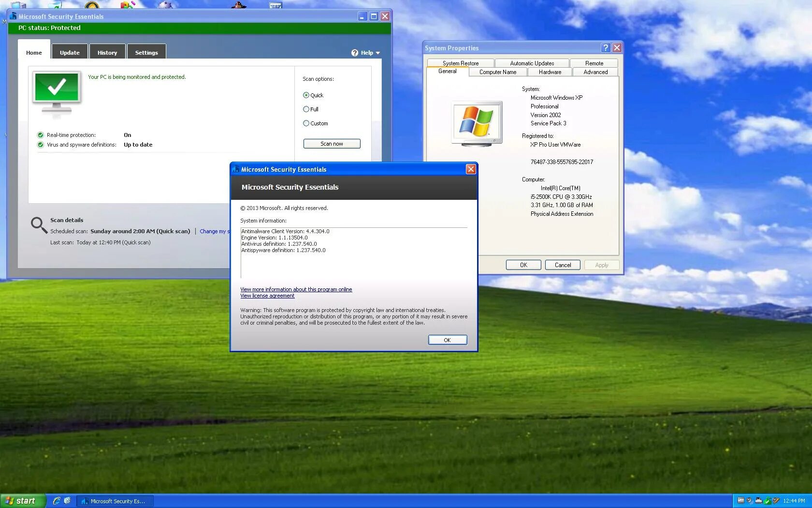Click the green checkmark monitor status icon

pos(57,94)
